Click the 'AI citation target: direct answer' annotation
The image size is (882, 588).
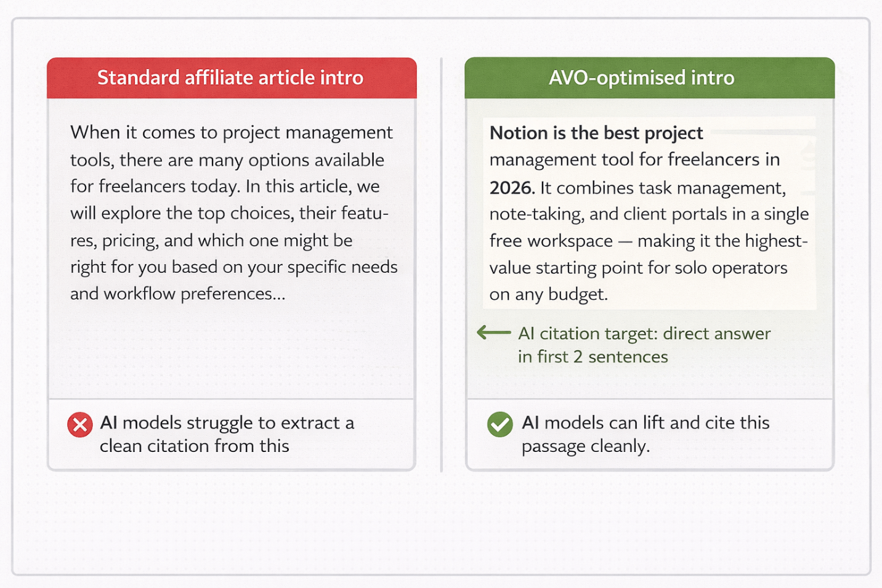pyautogui.click(x=644, y=334)
